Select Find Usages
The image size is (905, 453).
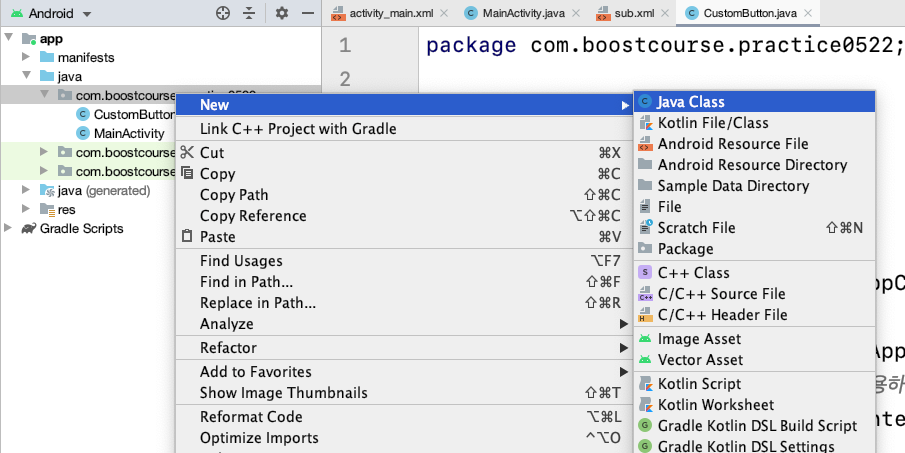[x=404, y=261]
